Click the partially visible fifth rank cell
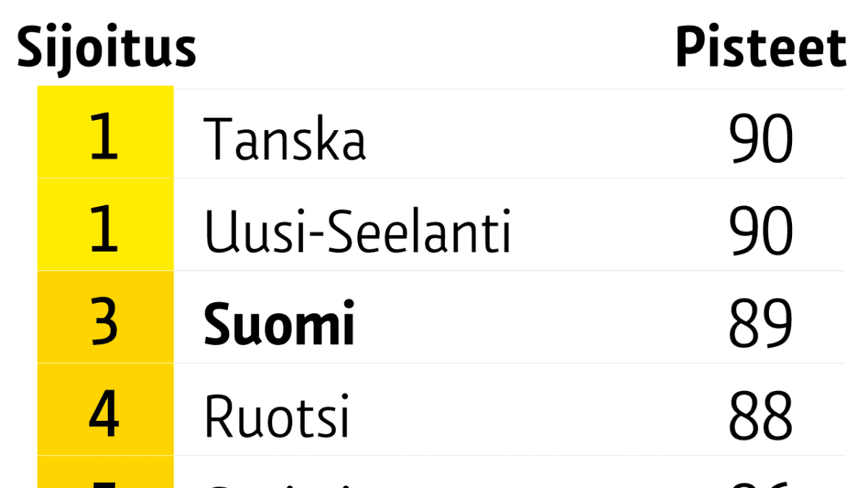Image resolution: width=868 pixels, height=488 pixels. pos(106,473)
